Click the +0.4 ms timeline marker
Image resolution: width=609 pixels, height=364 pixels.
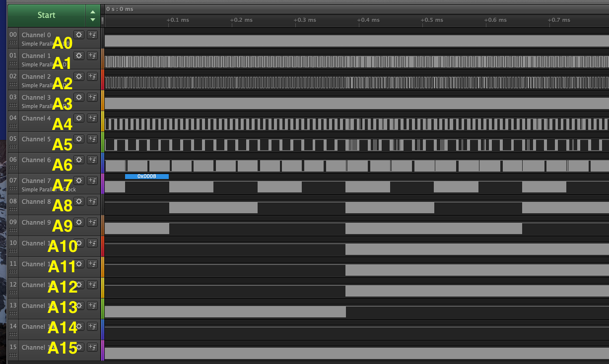pyautogui.click(x=368, y=20)
